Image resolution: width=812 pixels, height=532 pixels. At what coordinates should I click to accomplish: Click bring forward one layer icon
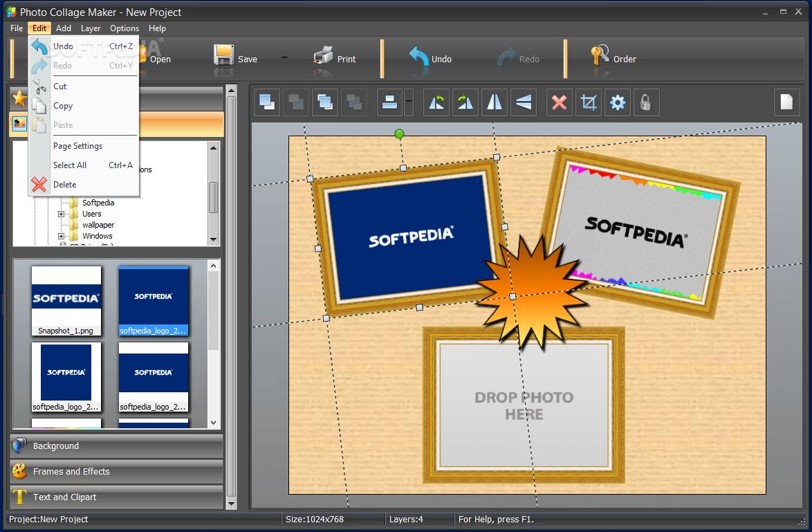tap(325, 102)
